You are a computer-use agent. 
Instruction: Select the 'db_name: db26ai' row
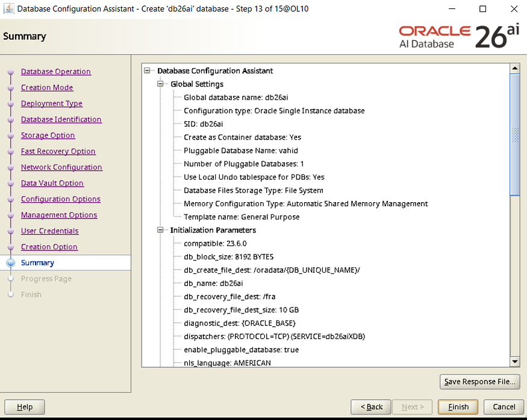point(213,283)
